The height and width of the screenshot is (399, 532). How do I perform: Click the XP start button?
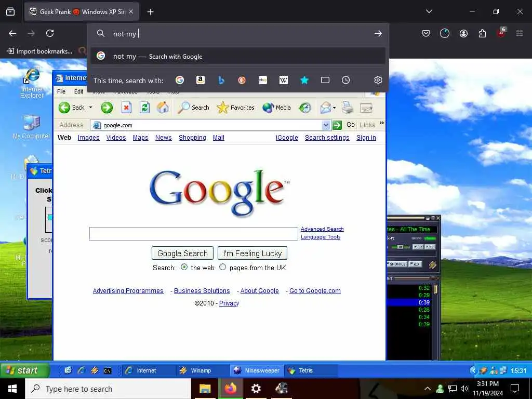coord(24,370)
